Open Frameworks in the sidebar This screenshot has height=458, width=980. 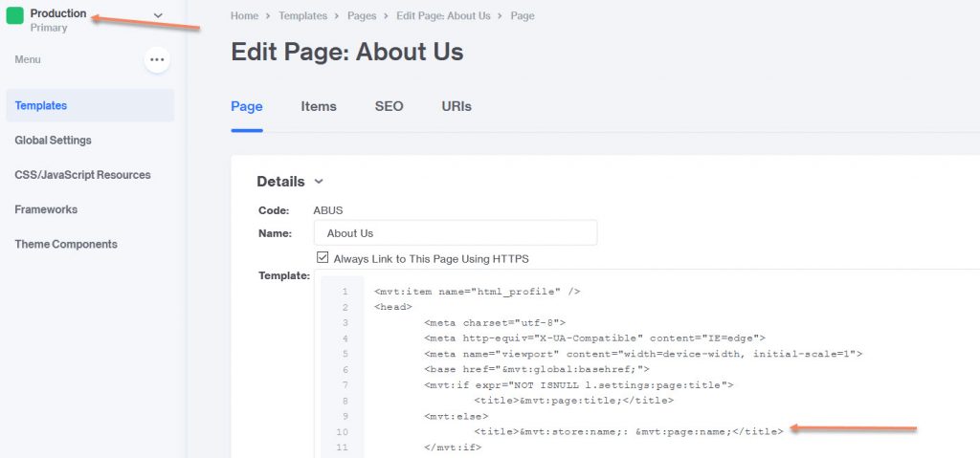point(46,209)
